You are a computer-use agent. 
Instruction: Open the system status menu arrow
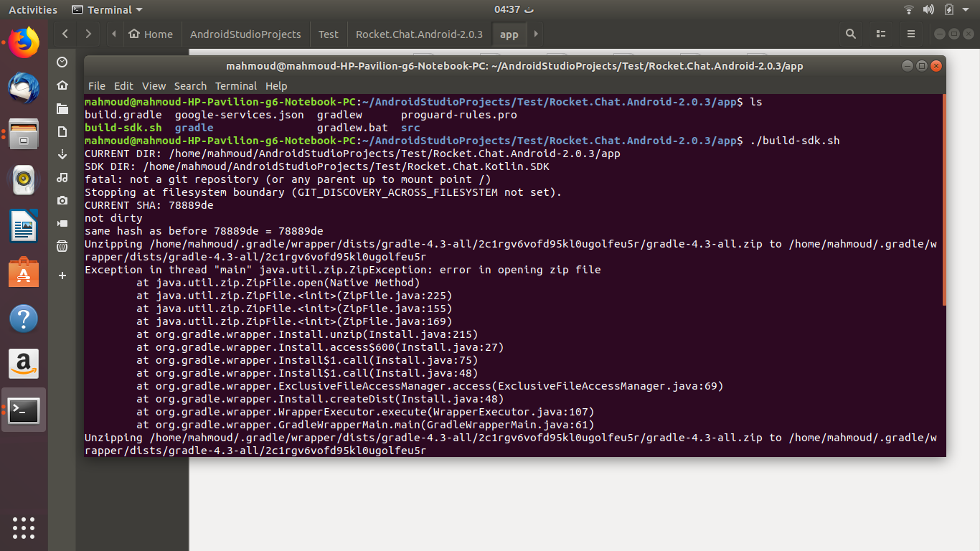coord(967,9)
